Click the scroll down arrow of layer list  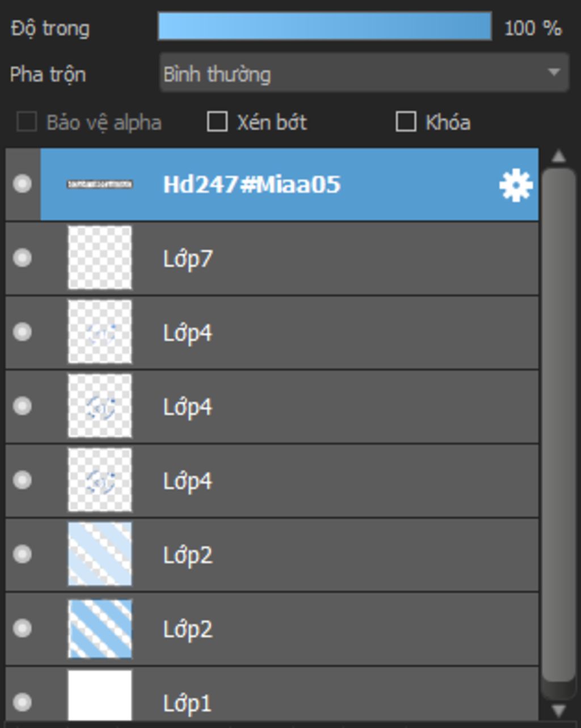[559, 710]
